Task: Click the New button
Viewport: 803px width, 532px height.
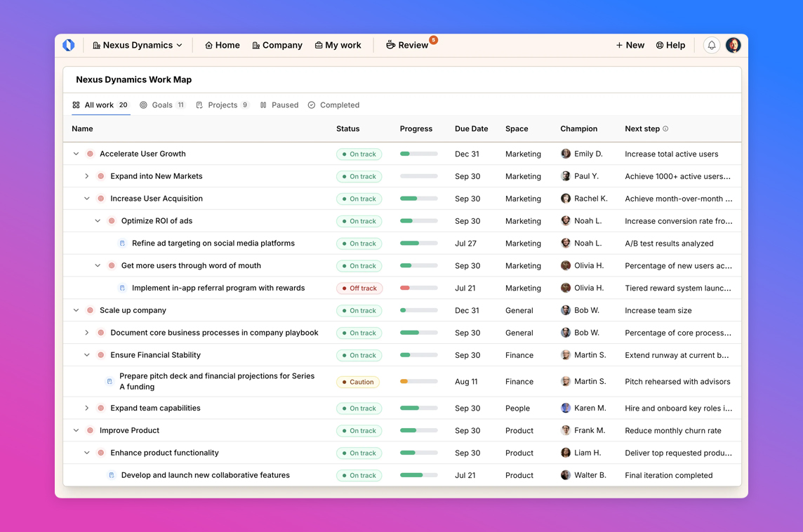Action: pos(630,45)
